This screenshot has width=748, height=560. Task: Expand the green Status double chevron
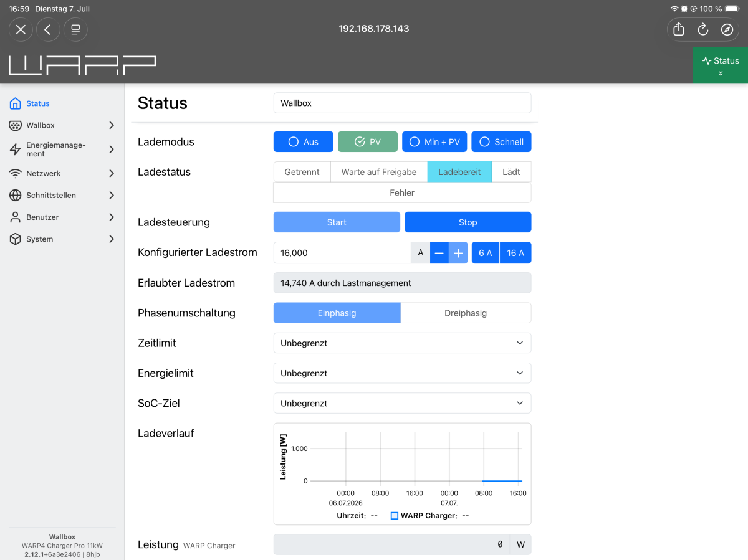pos(721,73)
